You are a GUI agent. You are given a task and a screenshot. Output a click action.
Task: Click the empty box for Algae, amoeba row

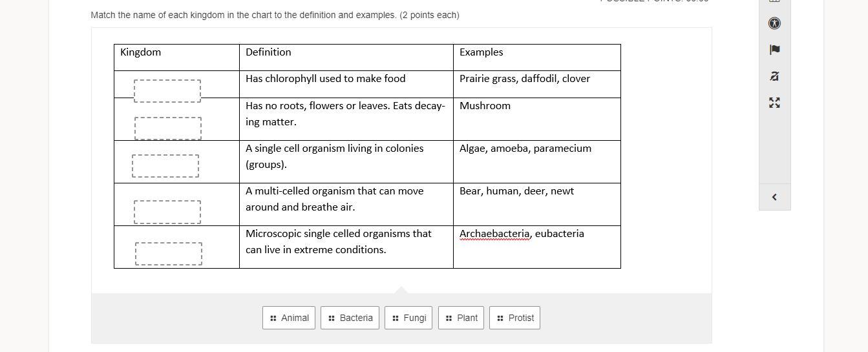[x=165, y=165]
